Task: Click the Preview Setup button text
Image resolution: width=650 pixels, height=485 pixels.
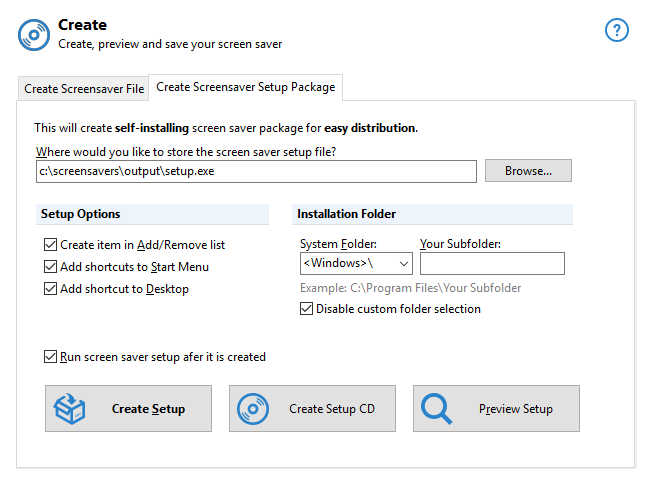Action: [x=515, y=409]
